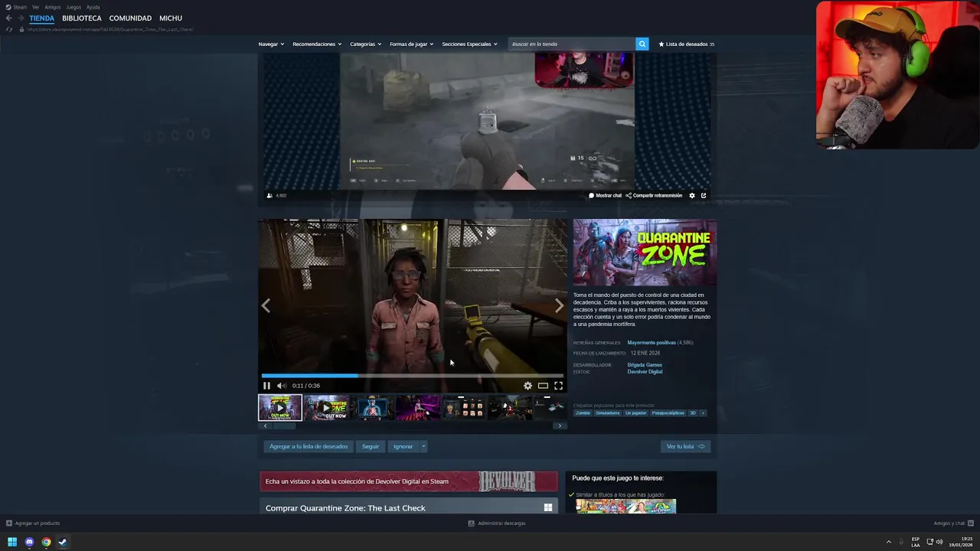Screen dimensions: 980x551
Task: Open the Brigada Games developer link
Action: click(x=645, y=365)
